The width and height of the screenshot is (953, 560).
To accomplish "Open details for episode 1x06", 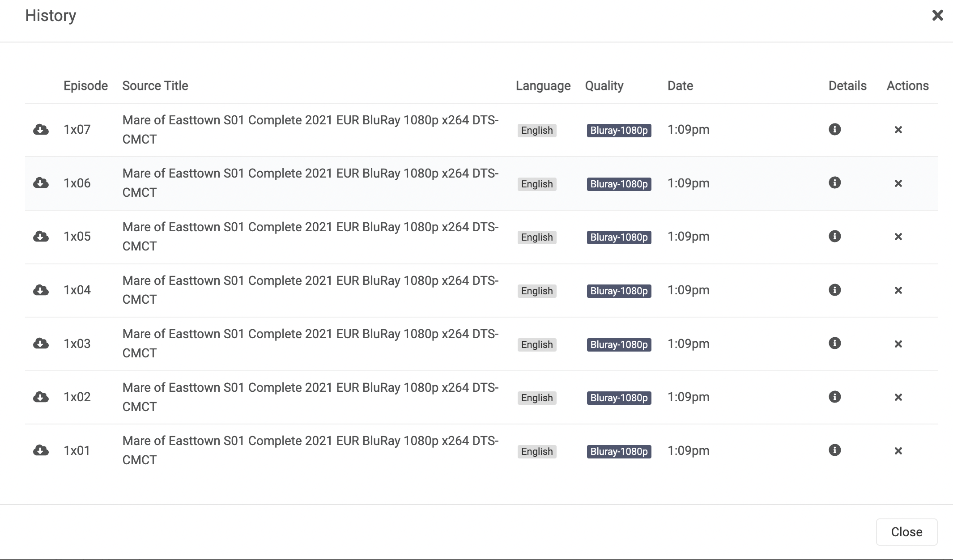I will pos(835,183).
